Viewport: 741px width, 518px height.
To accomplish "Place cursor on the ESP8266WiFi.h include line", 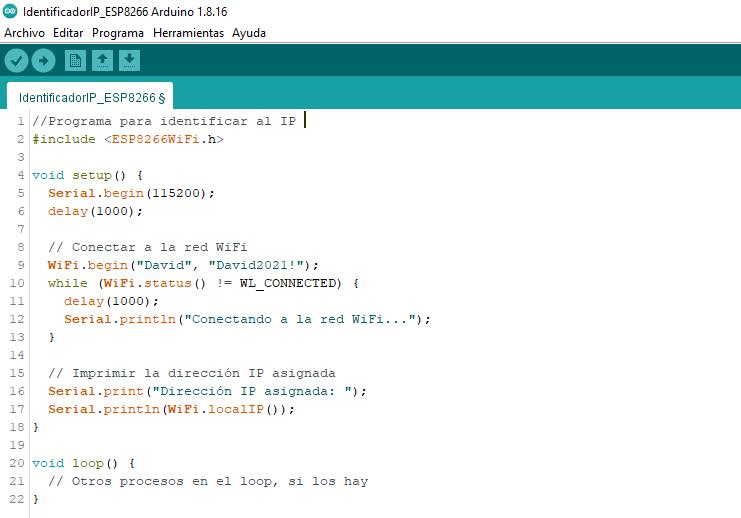I will 128,139.
